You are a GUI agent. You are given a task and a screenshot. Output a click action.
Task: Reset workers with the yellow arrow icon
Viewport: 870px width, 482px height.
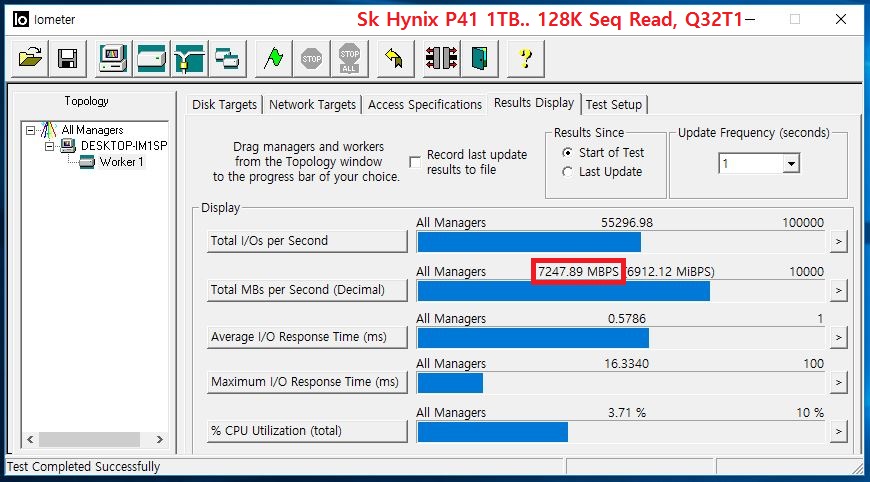tap(394, 58)
